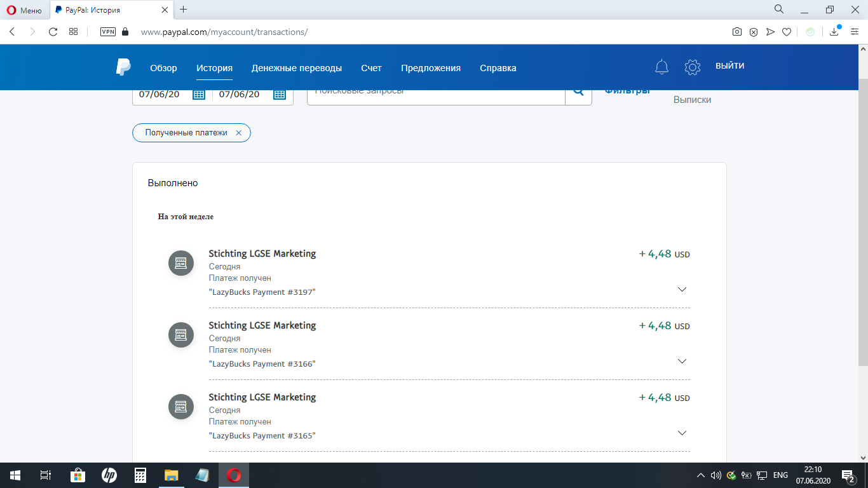Open File Explorer from taskbar
Viewport: 868px width, 488px height.
tap(172, 475)
